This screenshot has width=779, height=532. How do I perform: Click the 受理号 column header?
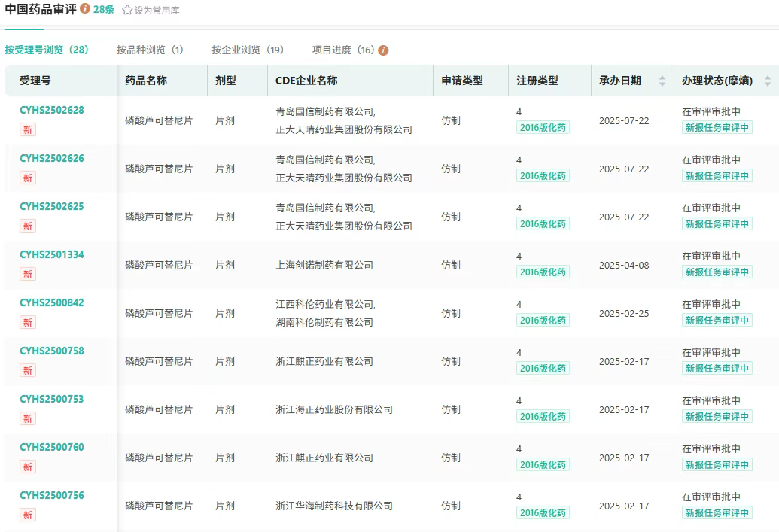(x=35, y=81)
